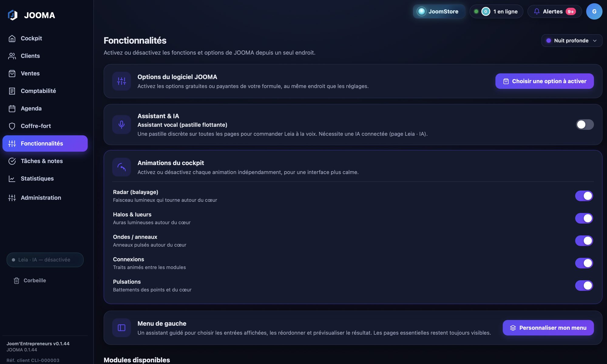Image resolution: width=607 pixels, height=364 pixels.
Task: Click the 'Réf. client CLI-000003' text
Action: [x=33, y=360]
